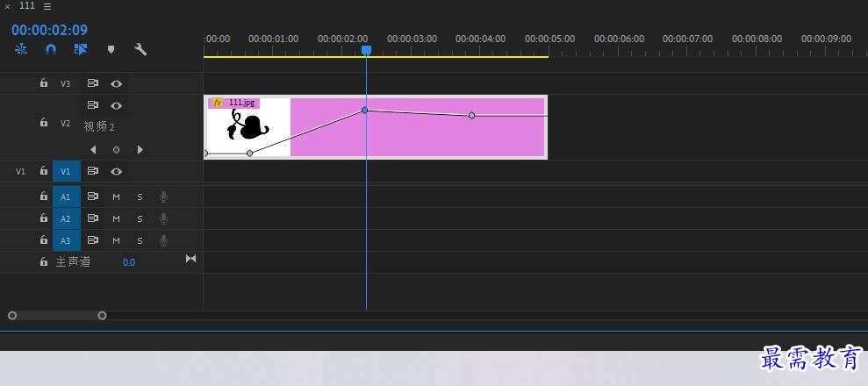The width and height of the screenshot is (868, 386).
Task: Add a marker with shield icon
Action: point(111,50)
